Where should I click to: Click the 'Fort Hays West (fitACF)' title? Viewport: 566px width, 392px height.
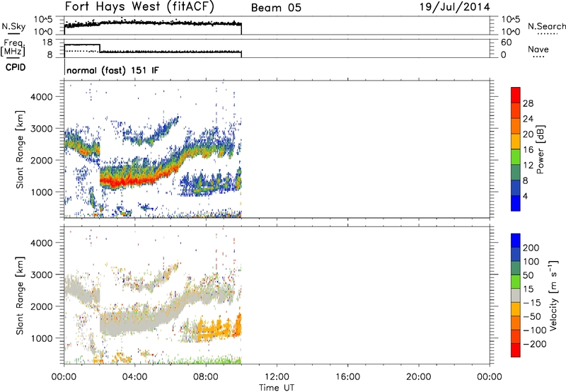[139, 7]
